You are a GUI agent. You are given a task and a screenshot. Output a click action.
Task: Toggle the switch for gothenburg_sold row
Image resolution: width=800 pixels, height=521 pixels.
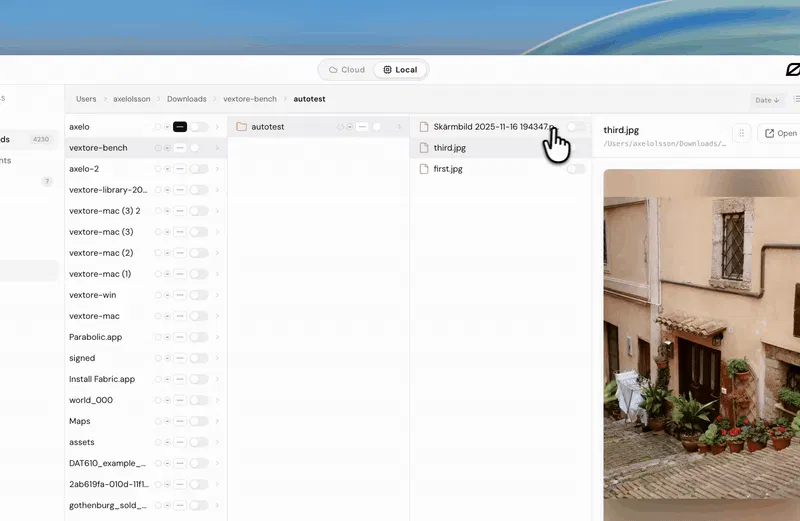pyautogui.click(x=199, y=505)
